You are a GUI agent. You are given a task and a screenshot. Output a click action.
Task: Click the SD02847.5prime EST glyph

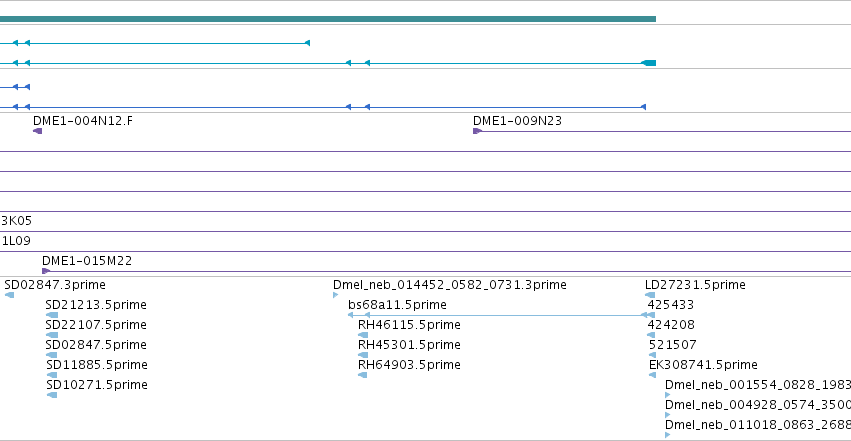click(x=52, y=355)
